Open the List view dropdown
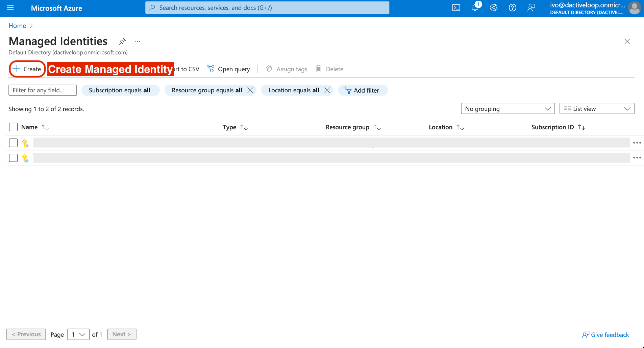The image size is (644, 348). click(597, 108)
